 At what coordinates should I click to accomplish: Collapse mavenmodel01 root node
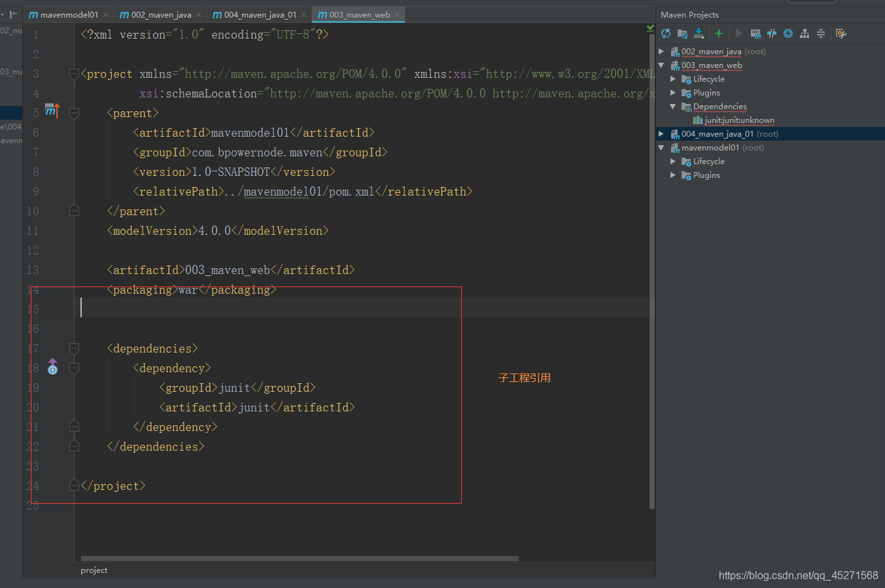tap(661, 147)
